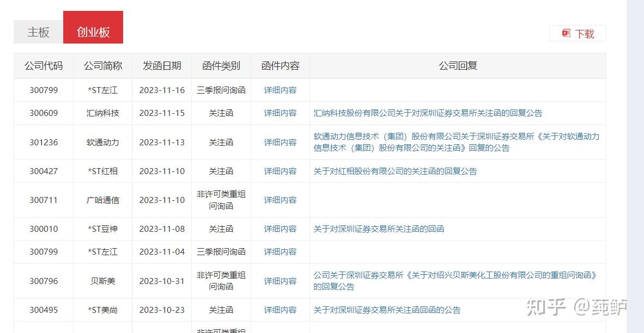
Task: Open 详细内容 for *ST红相
Action: click(x=280, y=171)
